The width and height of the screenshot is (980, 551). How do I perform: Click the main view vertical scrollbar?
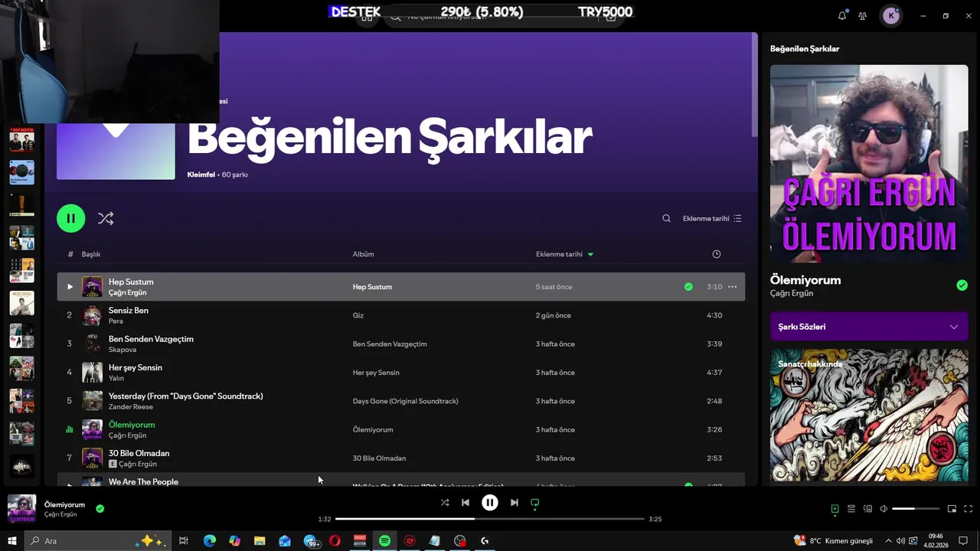[755, 84]
